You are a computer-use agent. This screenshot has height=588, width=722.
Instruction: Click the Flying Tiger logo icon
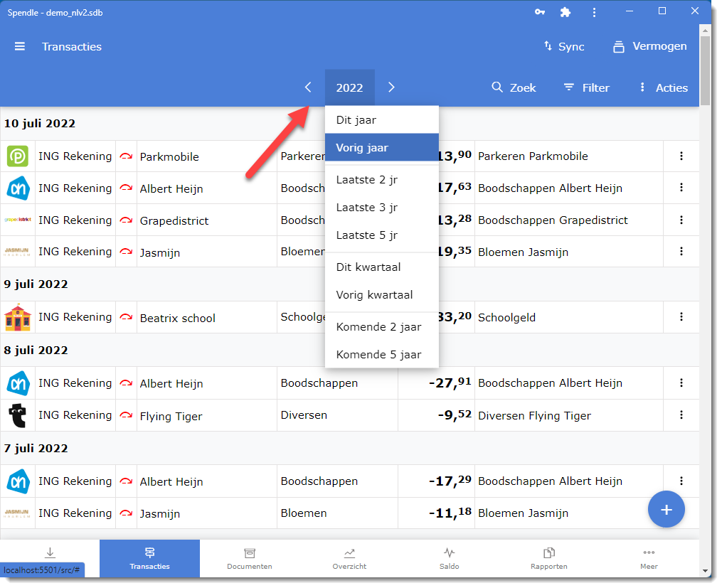[x=18, y=415]
